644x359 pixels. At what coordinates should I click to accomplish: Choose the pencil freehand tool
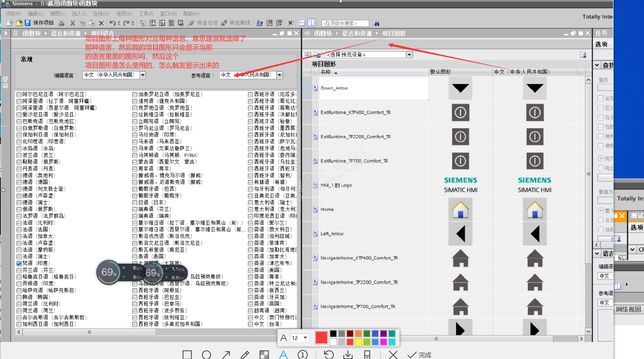click(245, 355)
